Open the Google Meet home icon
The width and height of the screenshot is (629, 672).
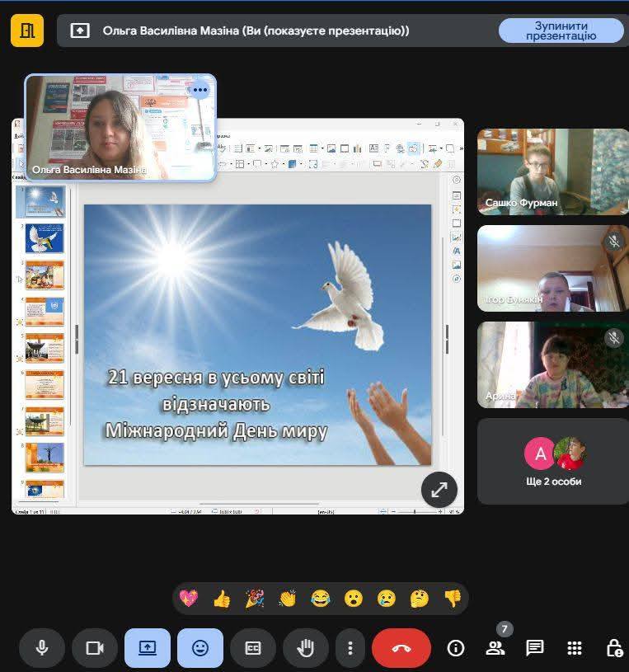point(26,31)
